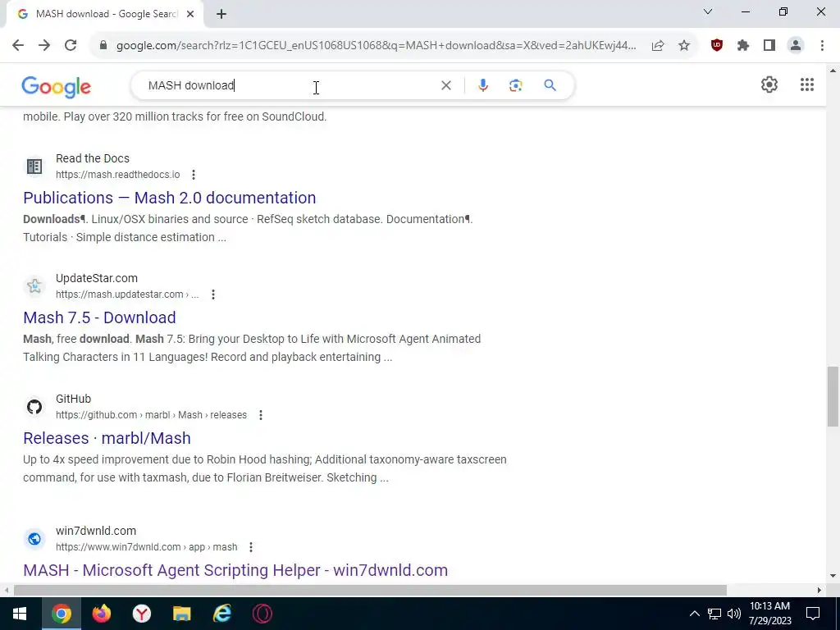Viewport: 840px width, 630px height.
Task: Open Mash 7.5 - Download result
Action: coord(99,317)
